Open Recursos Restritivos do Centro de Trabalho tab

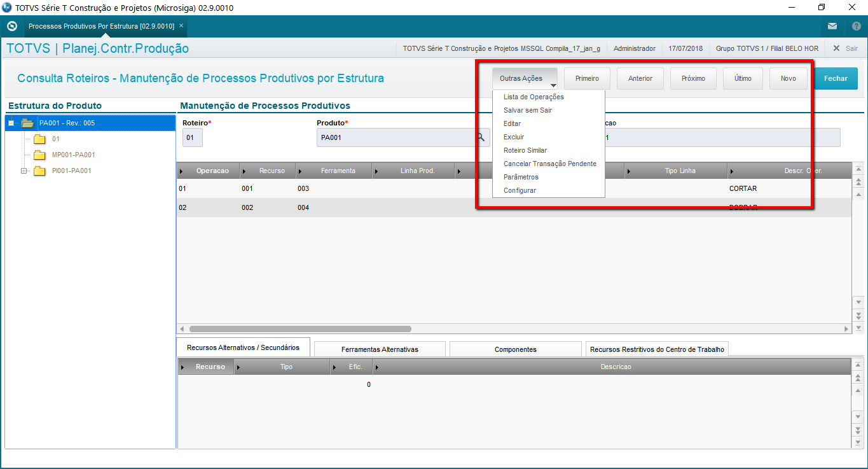(657, 349)
